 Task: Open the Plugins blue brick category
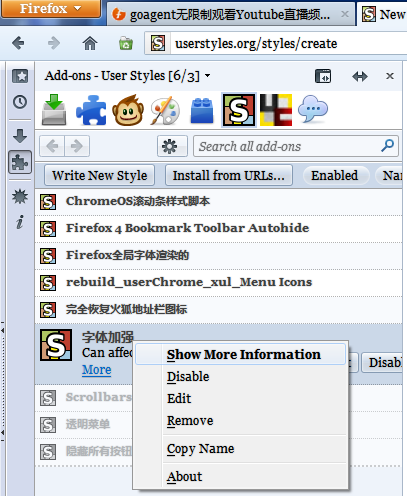[x=202, y=111]
